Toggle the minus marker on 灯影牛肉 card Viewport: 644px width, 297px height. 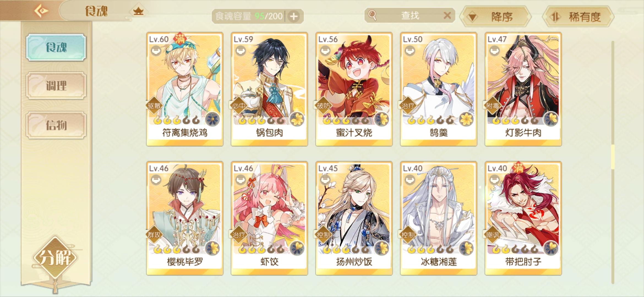tap(495, 51)
